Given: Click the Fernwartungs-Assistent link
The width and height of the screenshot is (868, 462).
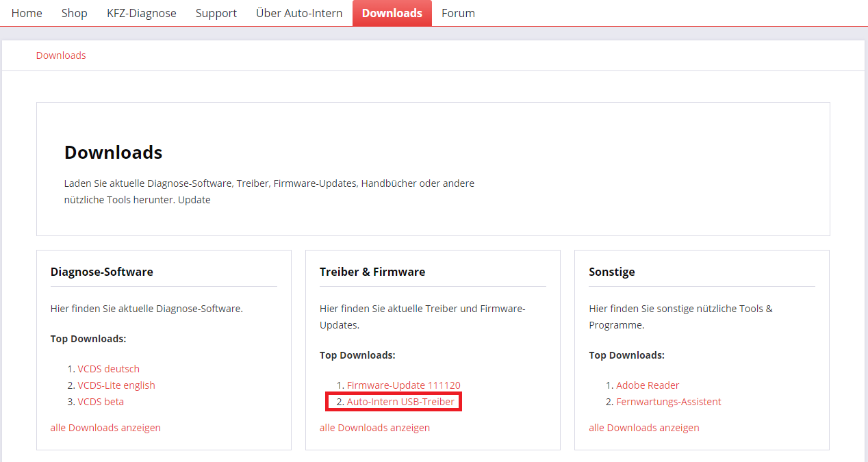Looking at the screenshot, I should pyautogui.click(x=668, y=402).
